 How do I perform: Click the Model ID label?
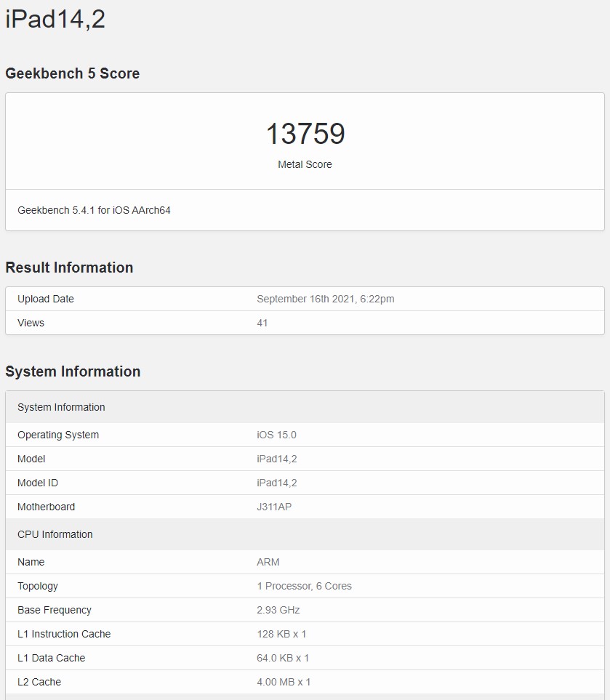coord(38,483)
